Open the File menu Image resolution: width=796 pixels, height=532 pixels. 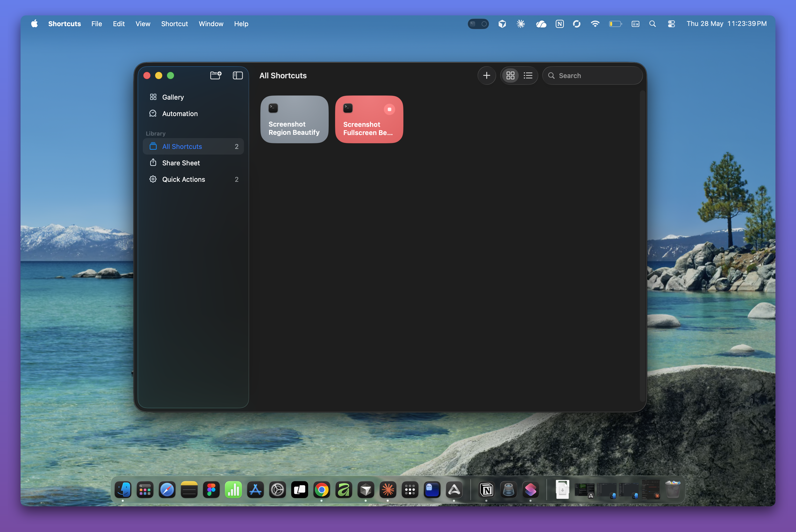(96, 24)
